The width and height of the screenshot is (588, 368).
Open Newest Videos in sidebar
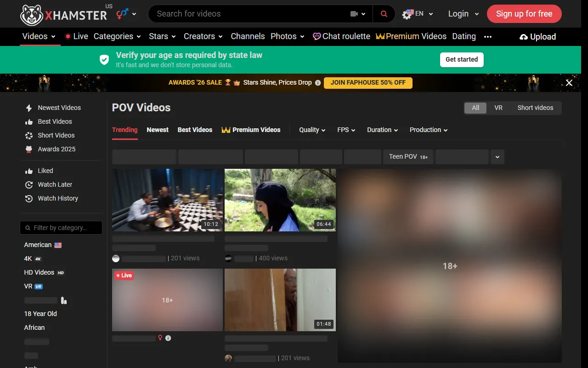click(x=59, y=108)
